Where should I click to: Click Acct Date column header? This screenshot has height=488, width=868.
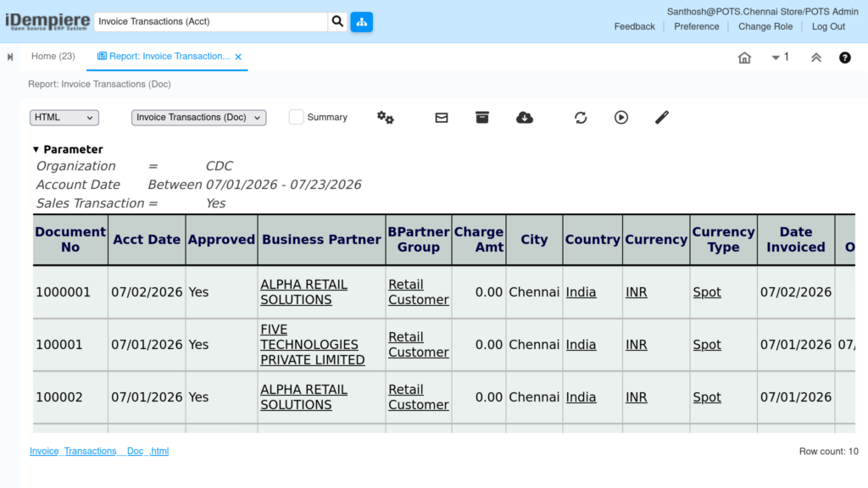[147, 240]
